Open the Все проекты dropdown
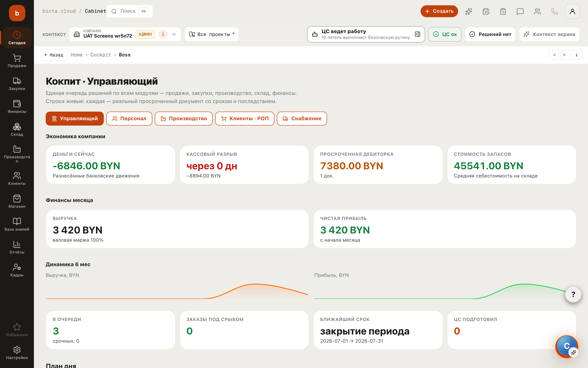This screenshot has height=368, width=588. (x=212, y=34)
